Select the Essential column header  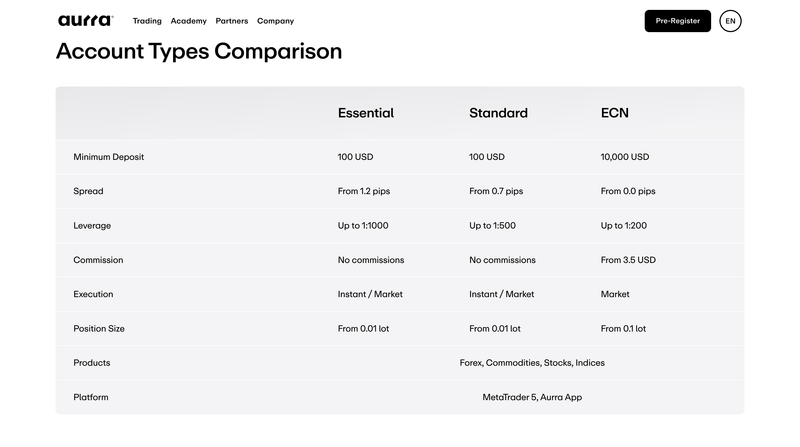[366, 113]
